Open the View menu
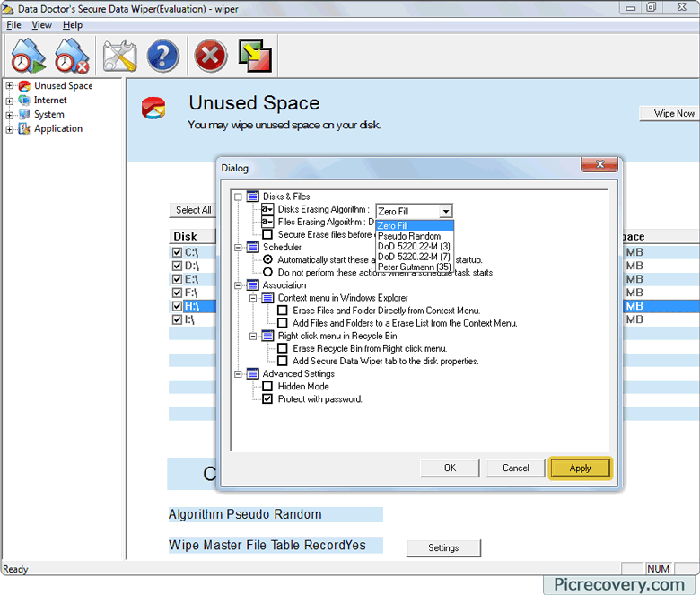This screenshot has height=595, width=700. click(41, 25)
